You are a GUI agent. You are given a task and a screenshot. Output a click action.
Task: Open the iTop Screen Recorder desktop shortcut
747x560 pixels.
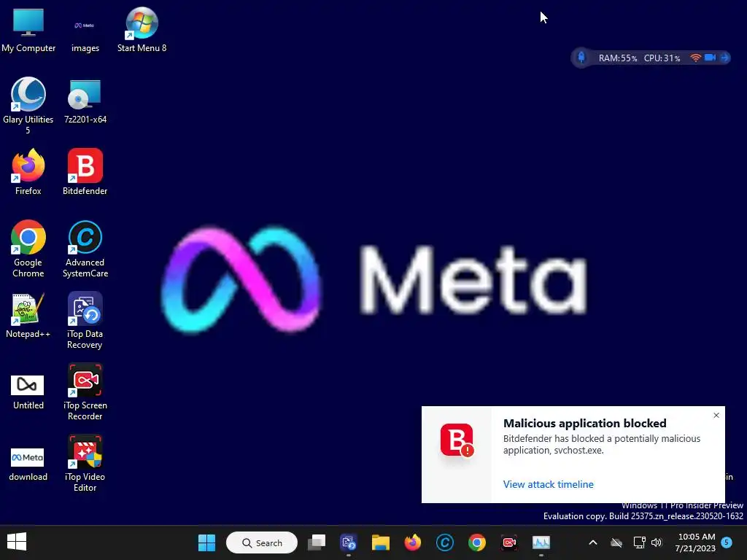coord(85,392)
